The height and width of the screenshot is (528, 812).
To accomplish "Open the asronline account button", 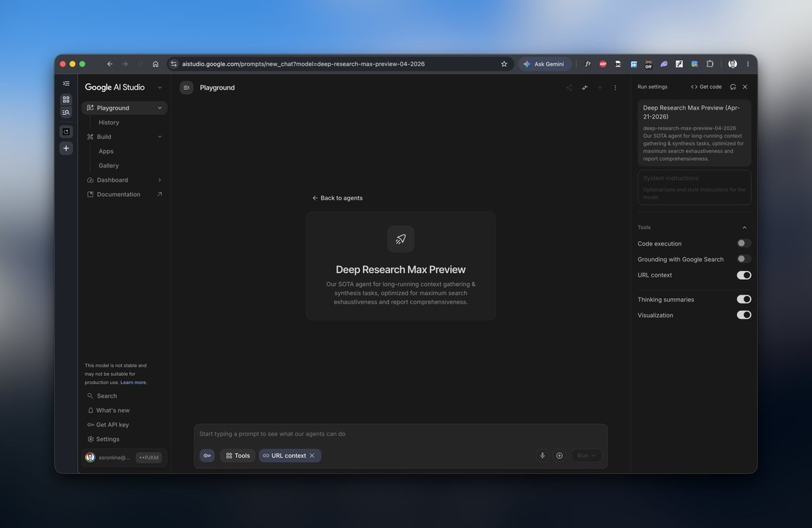I will point(108,458).
